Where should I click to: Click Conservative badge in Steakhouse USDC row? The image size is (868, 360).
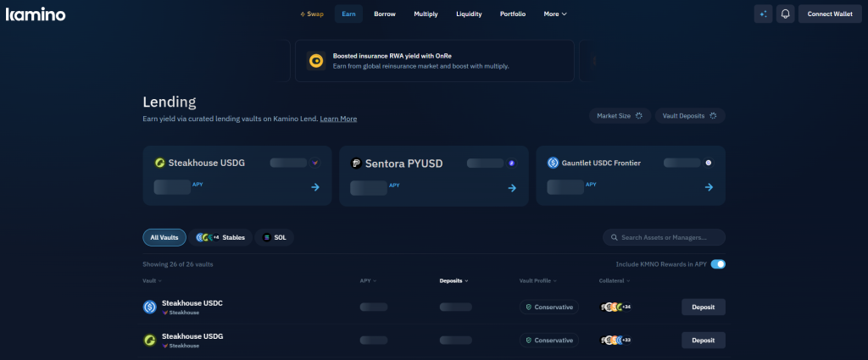tap(549, 307)
